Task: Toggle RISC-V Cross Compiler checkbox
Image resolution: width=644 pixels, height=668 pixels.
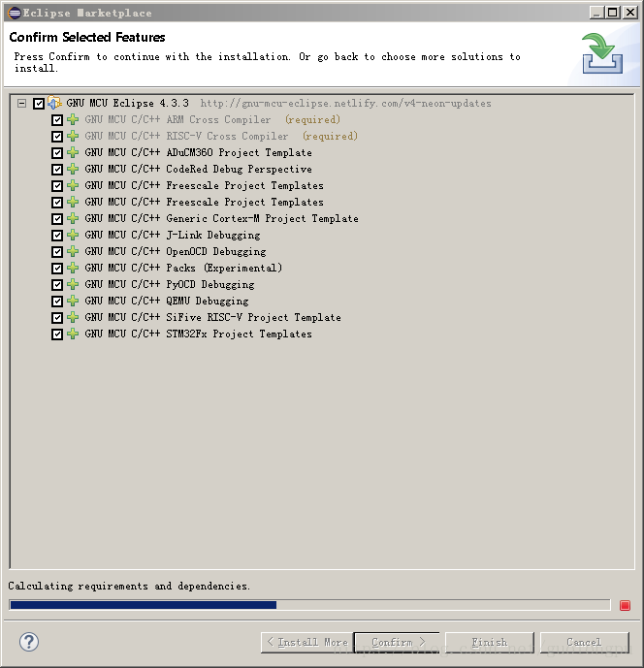Action: [x=57, y=137]
